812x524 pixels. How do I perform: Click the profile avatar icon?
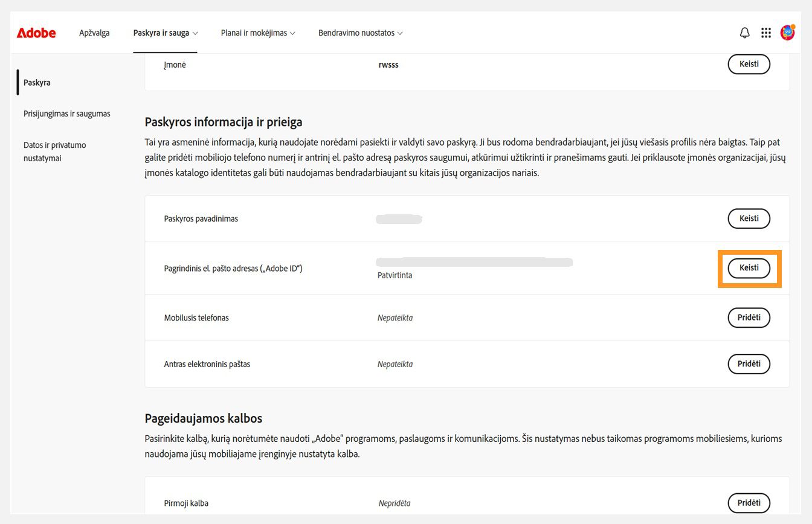point(787,33)
